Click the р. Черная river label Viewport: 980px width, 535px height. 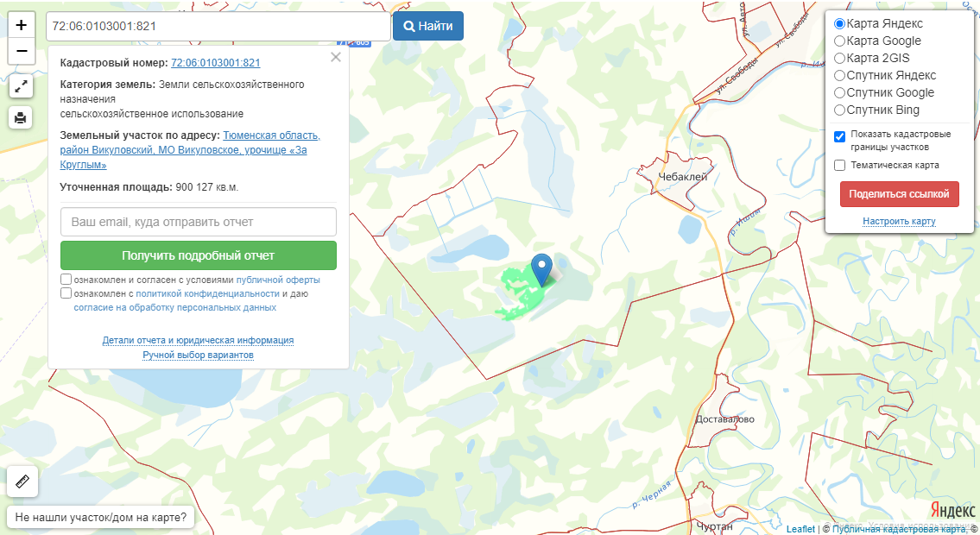click(x=651, y=494)
